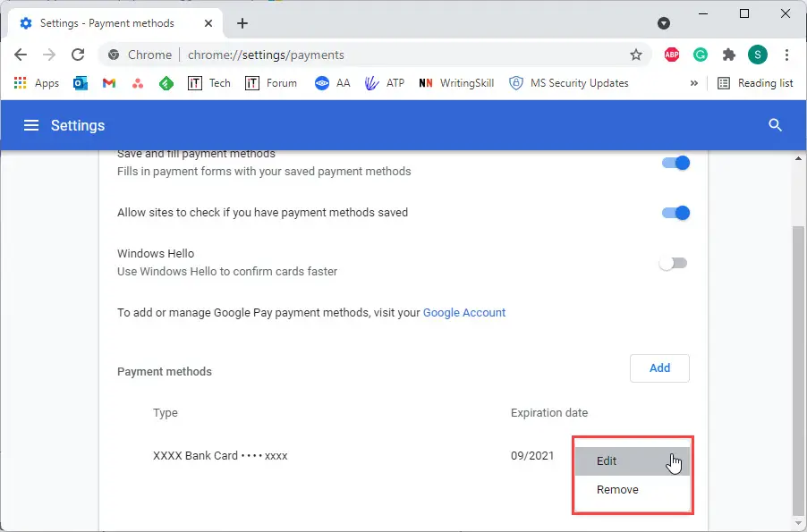The width and height of the screenshot is (807, 532).
Task: Click the Payment methods section heading
Action: [165, 371]
